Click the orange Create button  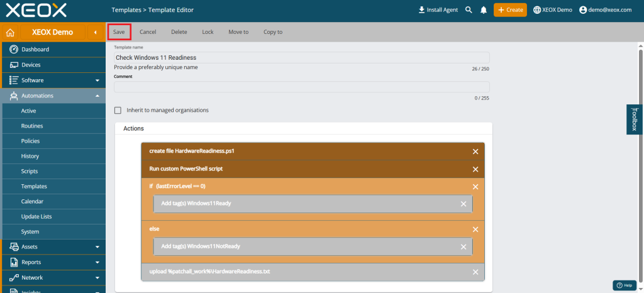(510, 10)
